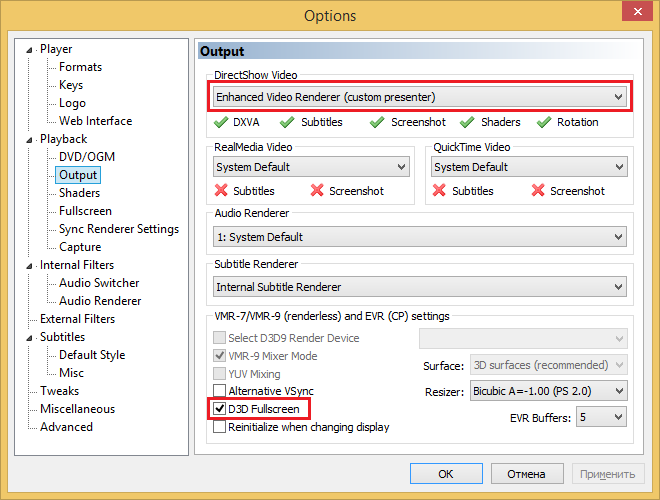The height and width of the screenshot is (500, 660).
Task: Enable Alternative VSync option
Action: tap(220, 391)
